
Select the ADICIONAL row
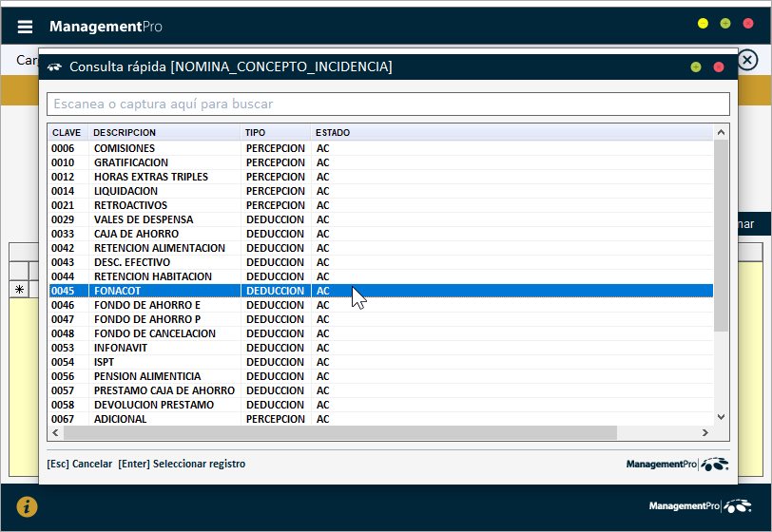point(380,419)
